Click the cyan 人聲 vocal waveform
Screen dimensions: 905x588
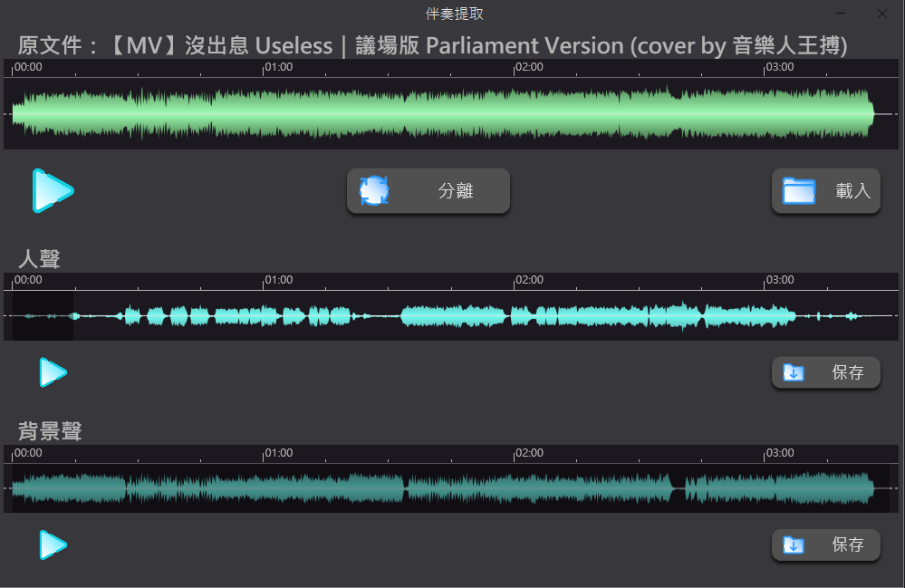(451, 315)
